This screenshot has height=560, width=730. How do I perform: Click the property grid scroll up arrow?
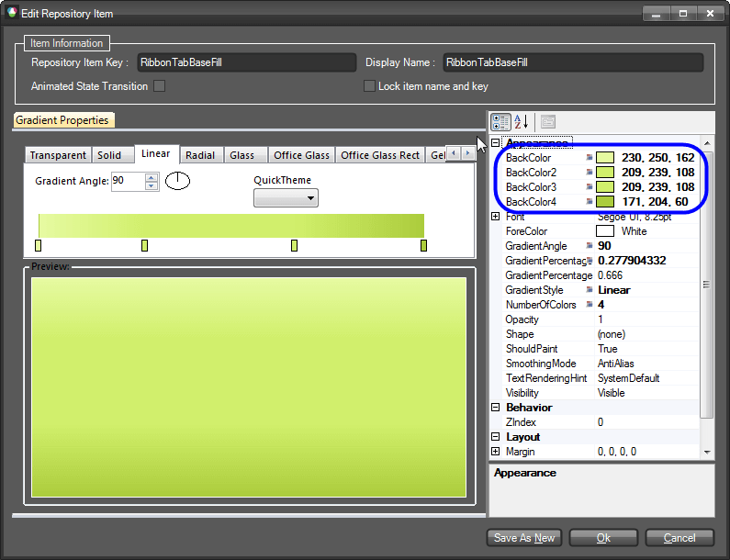707,143
